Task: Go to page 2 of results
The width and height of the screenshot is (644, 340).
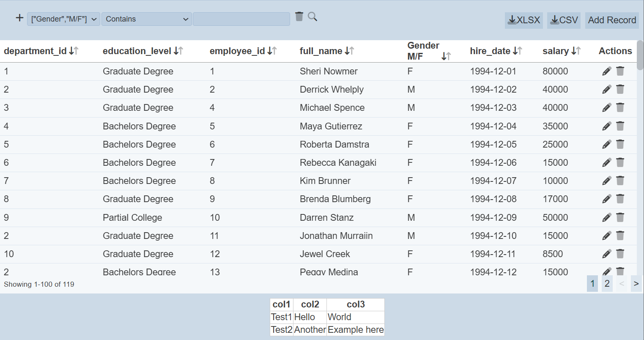Action: (607, 283)
